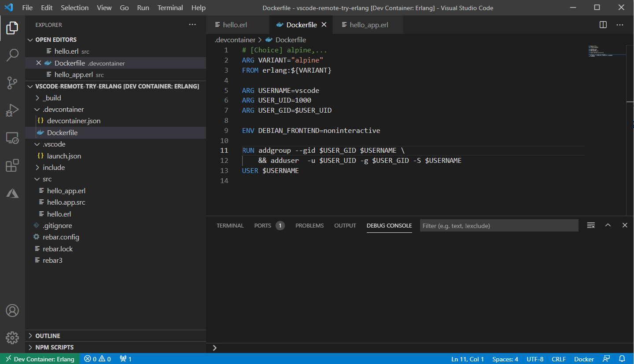The height and width of the screenshot is (364, 634).
Task: Open Source Control view icon
Action: point(12,82)
